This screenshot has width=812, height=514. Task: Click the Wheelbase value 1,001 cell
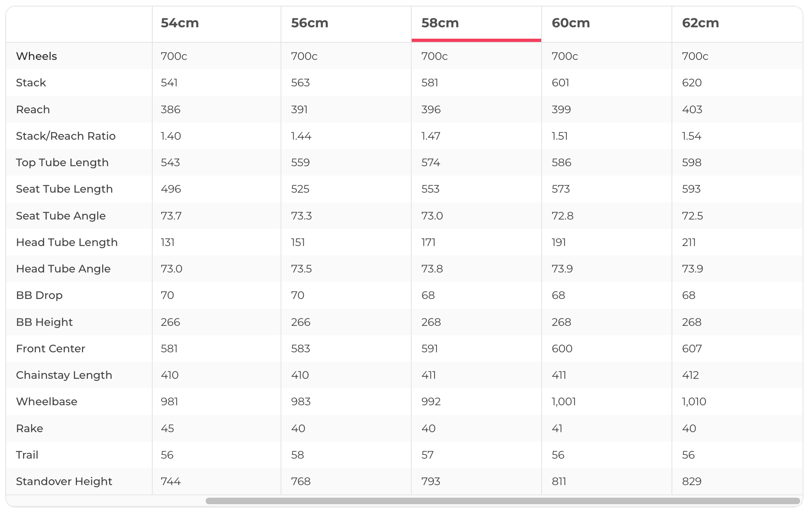(564, 402)
